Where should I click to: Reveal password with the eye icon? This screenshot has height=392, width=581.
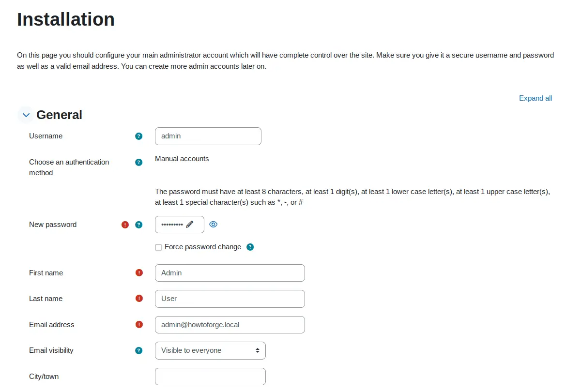(214, 225)
